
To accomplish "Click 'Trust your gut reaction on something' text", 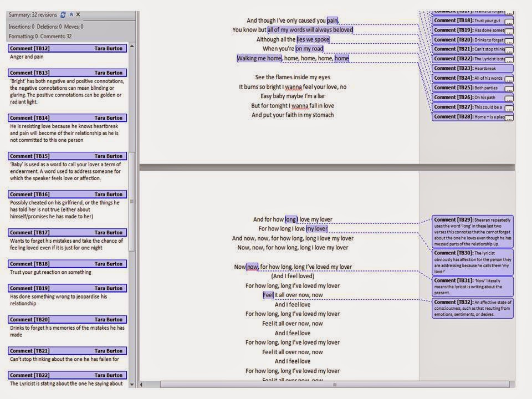I will tap(50, 272).
